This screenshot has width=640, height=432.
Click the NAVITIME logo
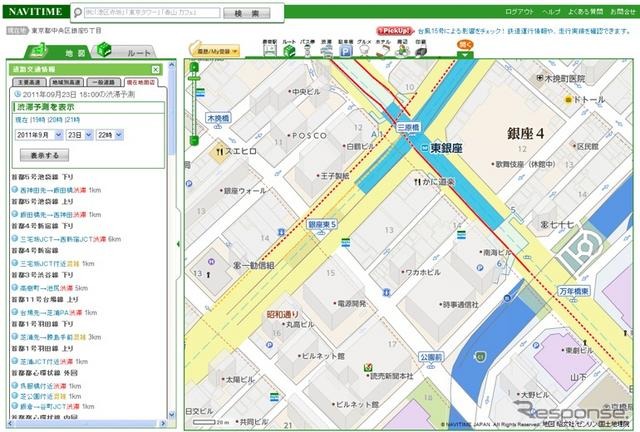coord(36,12)
